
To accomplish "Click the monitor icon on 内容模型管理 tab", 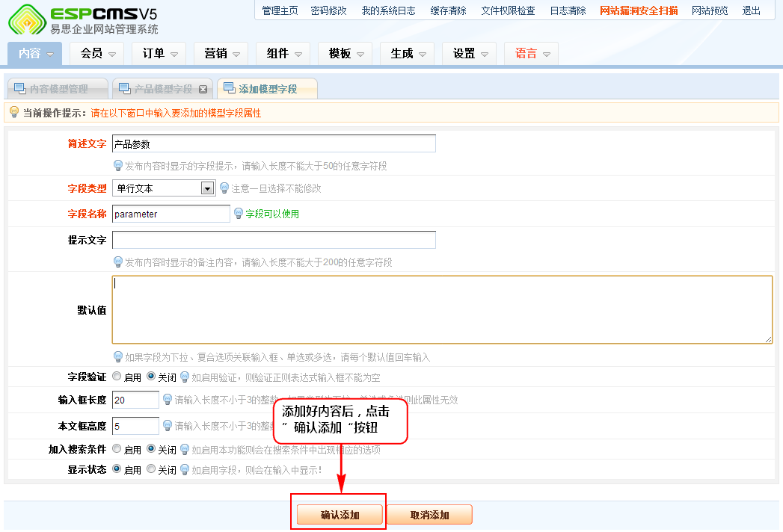I will point(19,89).
